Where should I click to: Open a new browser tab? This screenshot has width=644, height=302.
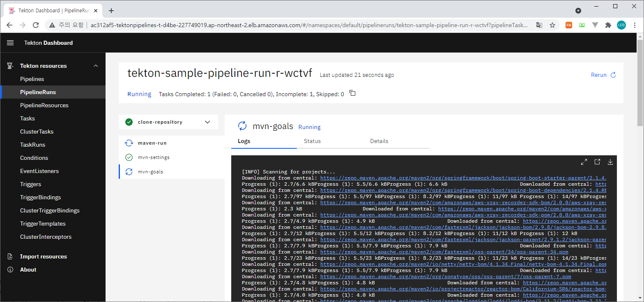[111, 11]
